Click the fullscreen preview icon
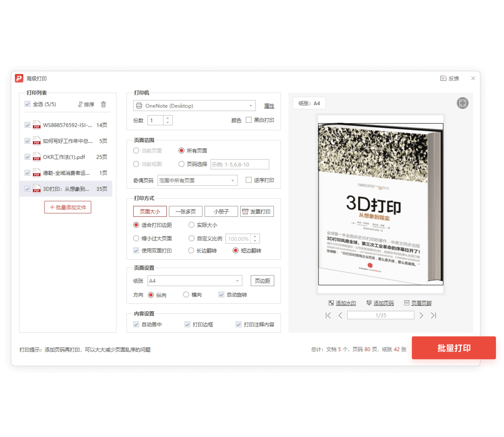Viewport: 504px width, 437px height. point(463,103)
